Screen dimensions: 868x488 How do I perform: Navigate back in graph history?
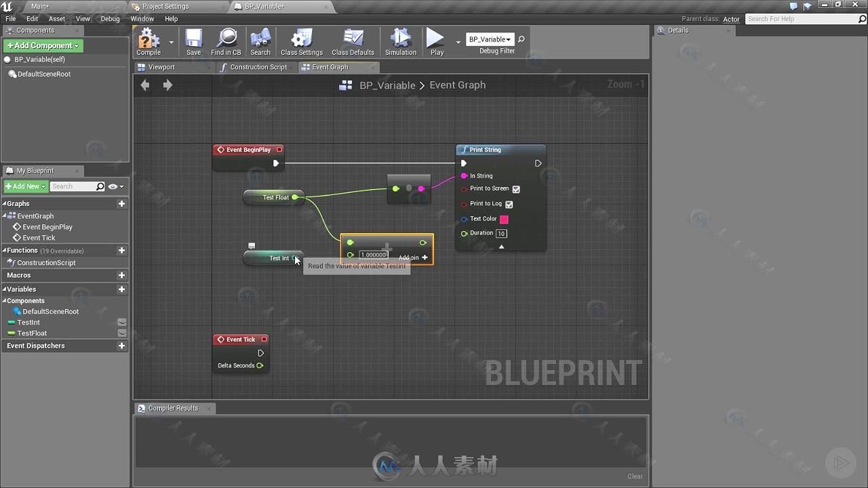click(145, 85)
